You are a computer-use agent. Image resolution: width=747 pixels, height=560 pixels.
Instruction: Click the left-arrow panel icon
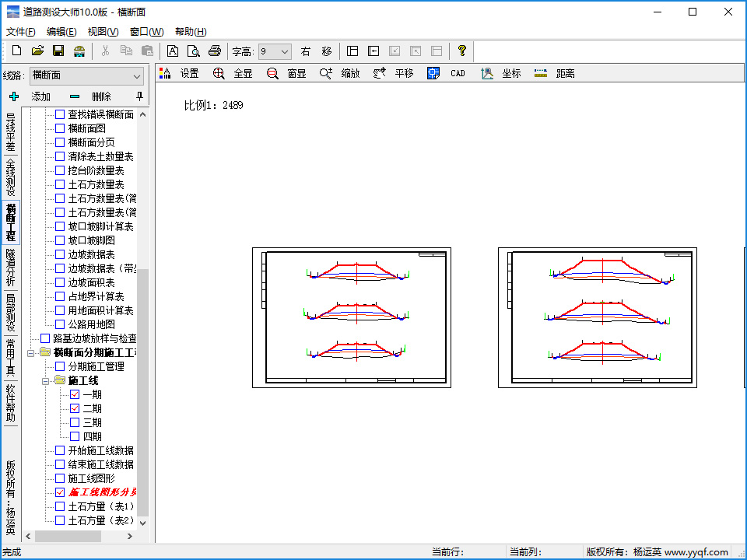[x=373, y=51]
